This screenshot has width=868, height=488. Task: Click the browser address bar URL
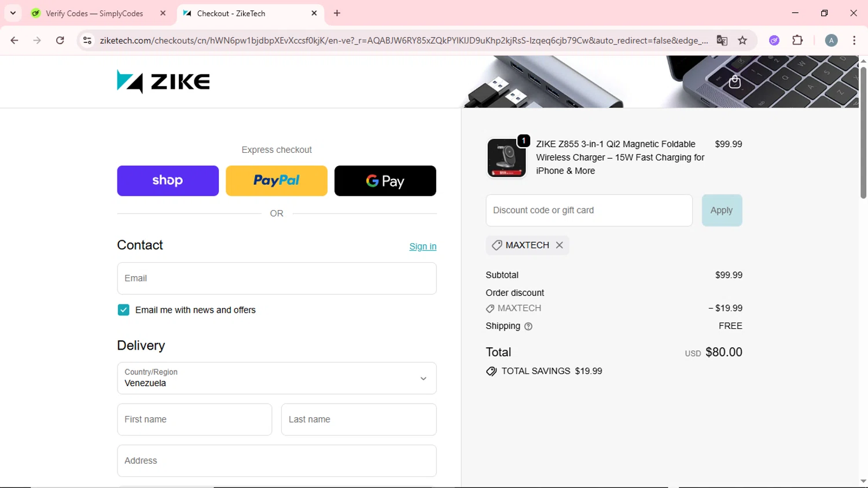click(x=403, y=41)
